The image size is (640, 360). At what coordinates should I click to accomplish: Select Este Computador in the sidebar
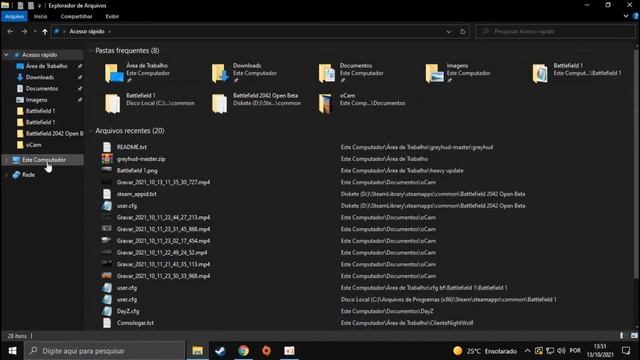tap(44, 160)
